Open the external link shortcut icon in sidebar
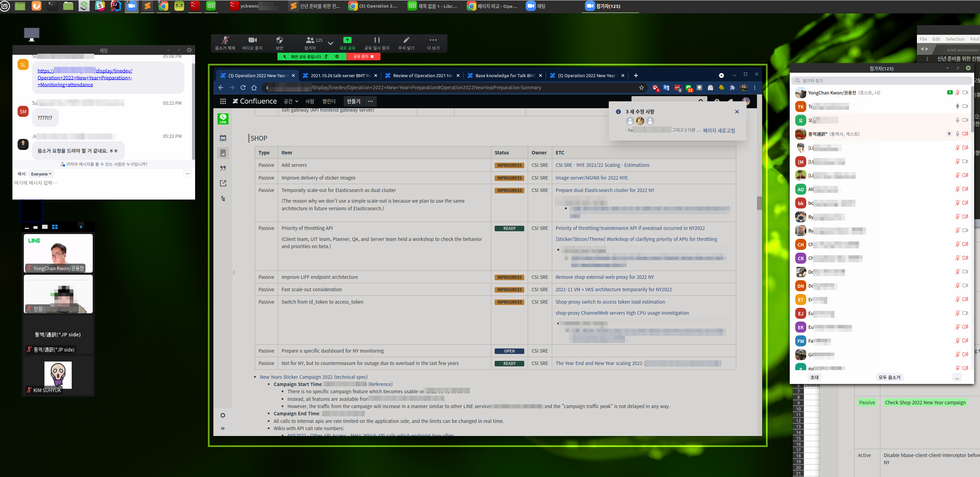 [223, 183]
